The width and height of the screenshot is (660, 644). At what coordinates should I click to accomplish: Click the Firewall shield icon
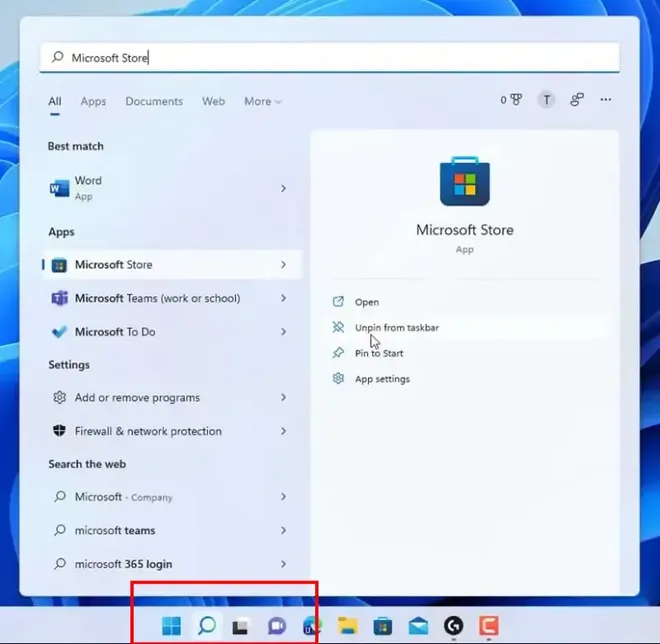point(59,431)
